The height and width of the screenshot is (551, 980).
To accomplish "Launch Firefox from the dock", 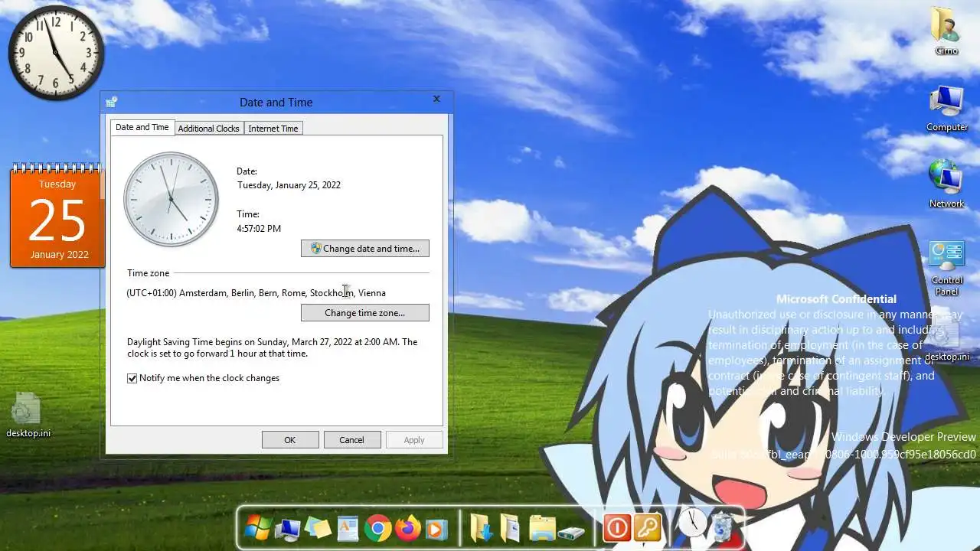I will (407, 528).
